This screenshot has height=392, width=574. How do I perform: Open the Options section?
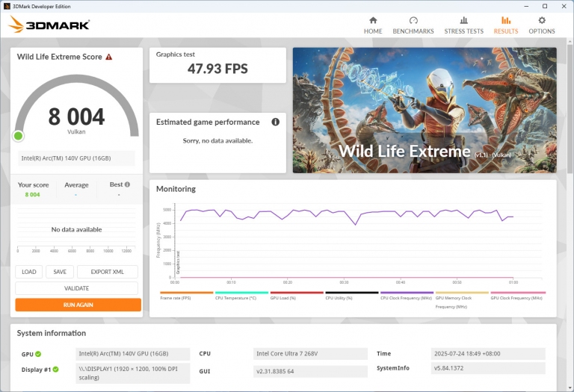pos(541,25)
